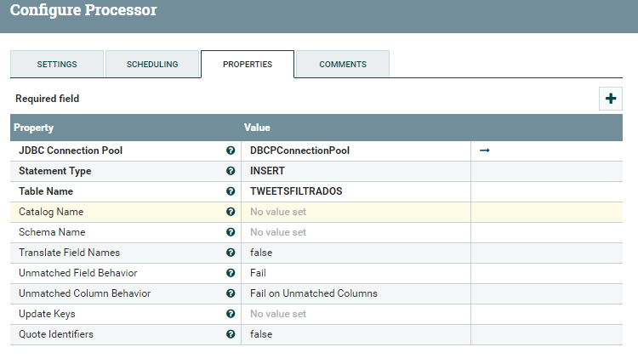638x364 pixels.
Task: Edit the Table Name value TWEETSFILTRADOS
Action: tap(296, 191)
